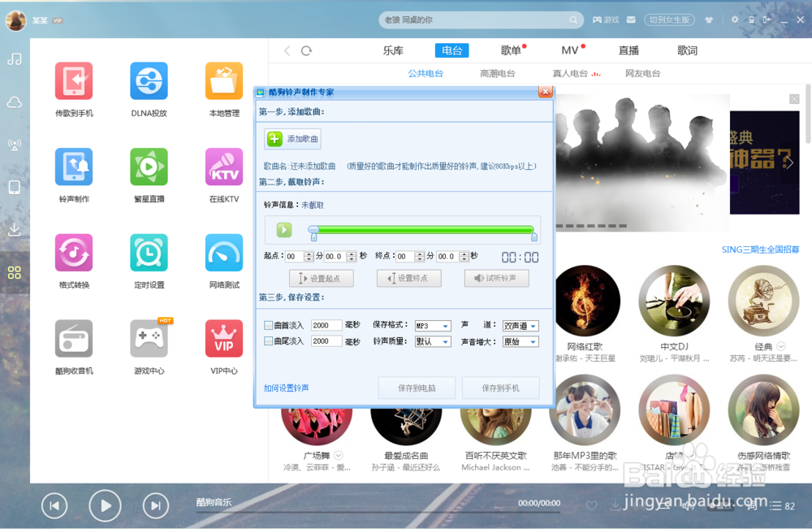Open the phone device sidebar icon
812x529 pixels.
15,187
